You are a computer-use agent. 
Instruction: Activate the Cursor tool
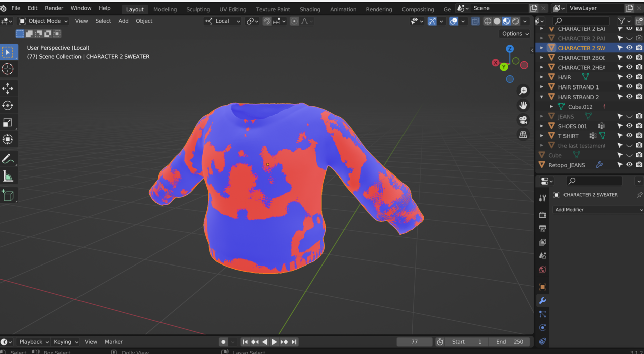pos(8,69)
